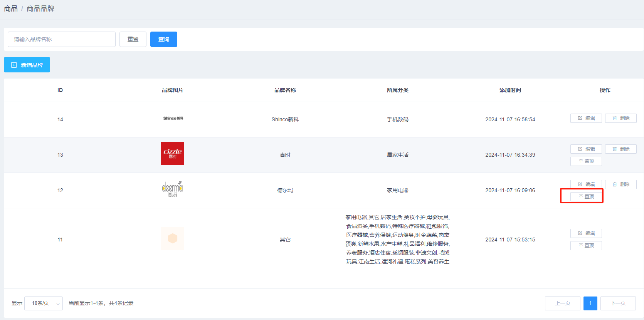
Task: Edit the 其它 brand row
Action: click(x=586, y=233)
